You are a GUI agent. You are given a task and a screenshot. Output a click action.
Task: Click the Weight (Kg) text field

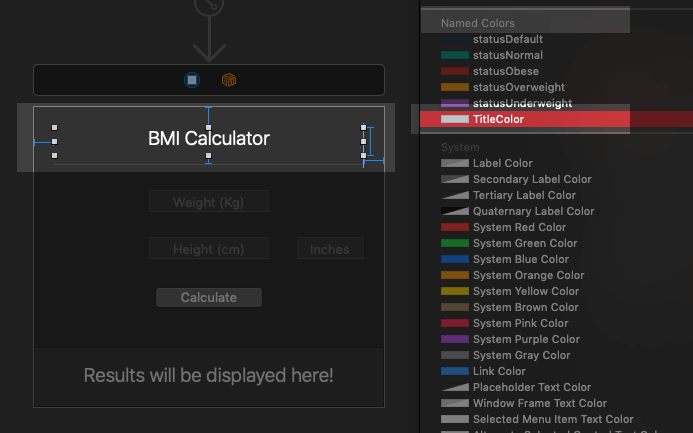[x=208, y=202]
